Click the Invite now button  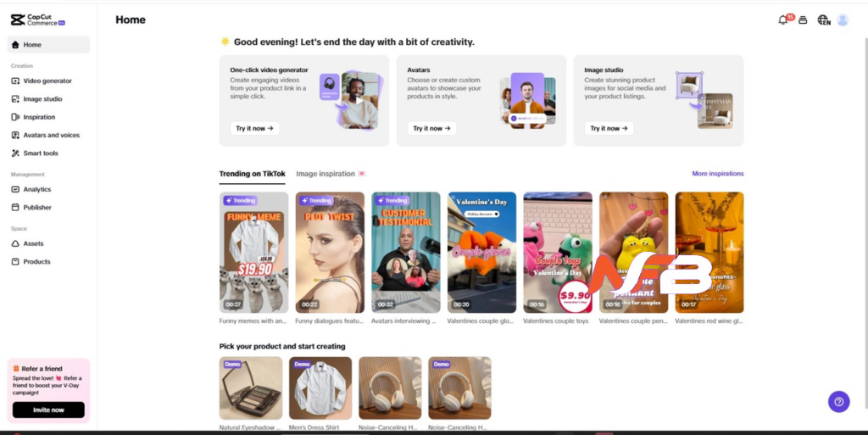point(48,410)
